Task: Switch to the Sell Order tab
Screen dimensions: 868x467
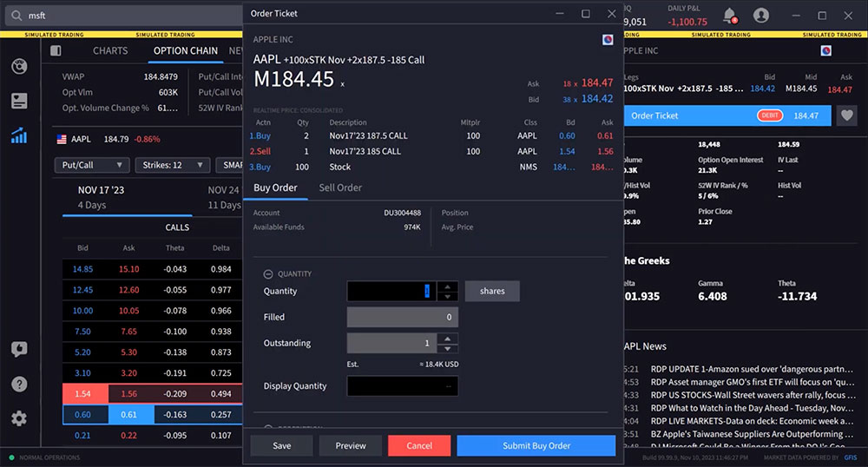Action: click(x=340, y=187)
